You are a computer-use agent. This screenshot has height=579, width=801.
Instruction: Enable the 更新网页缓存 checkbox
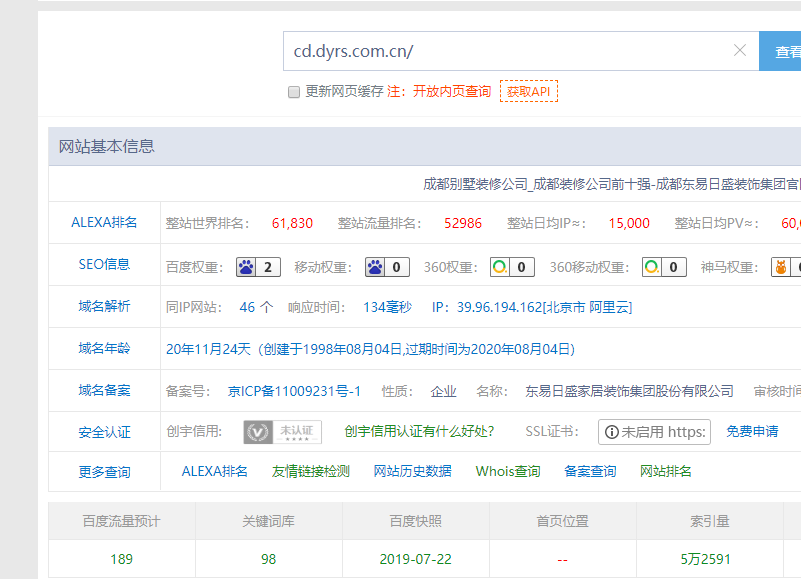point(294,92)
